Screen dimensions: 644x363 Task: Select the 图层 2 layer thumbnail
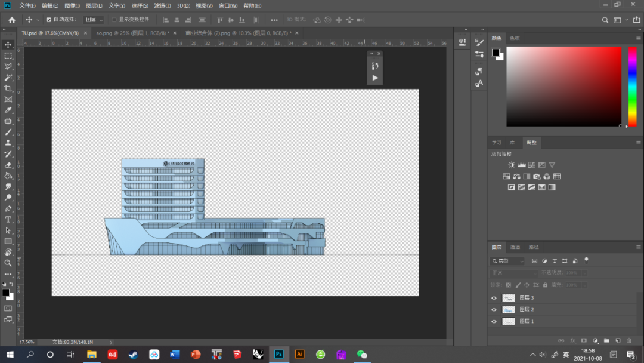pyautogui.click(x=509, y=310)
